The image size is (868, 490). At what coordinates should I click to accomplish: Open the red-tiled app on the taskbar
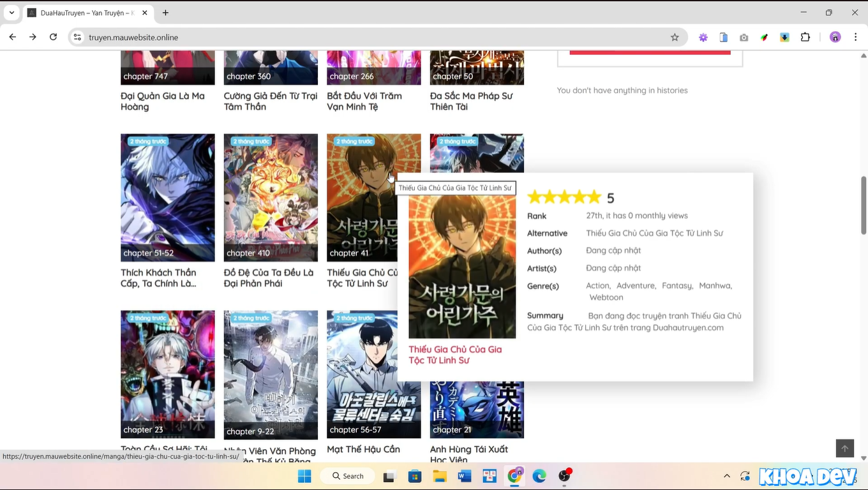tap(490, 476)
